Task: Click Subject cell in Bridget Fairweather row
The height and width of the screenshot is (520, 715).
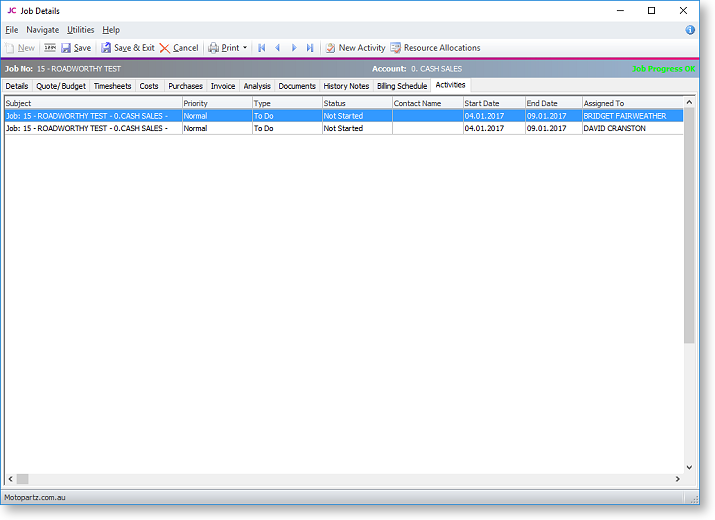Action: (93, 116)
